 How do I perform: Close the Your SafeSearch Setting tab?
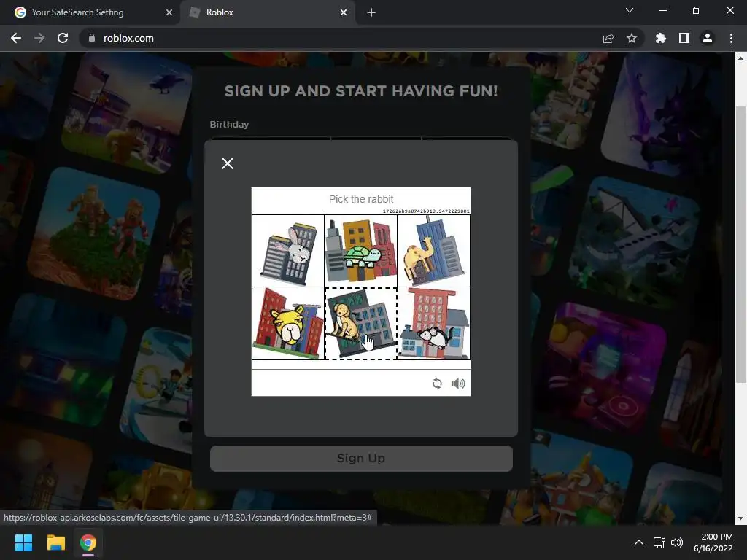pyautogui.click(x=169, y=12)
